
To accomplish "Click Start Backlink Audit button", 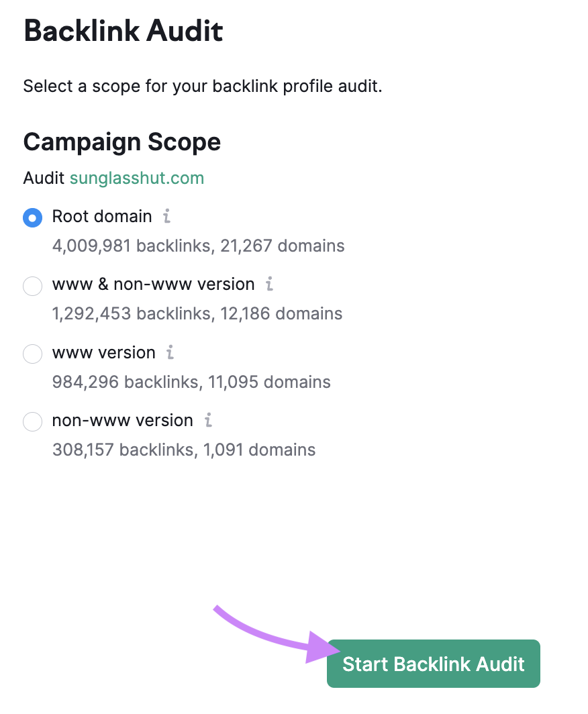I will (x=433, y=664).
